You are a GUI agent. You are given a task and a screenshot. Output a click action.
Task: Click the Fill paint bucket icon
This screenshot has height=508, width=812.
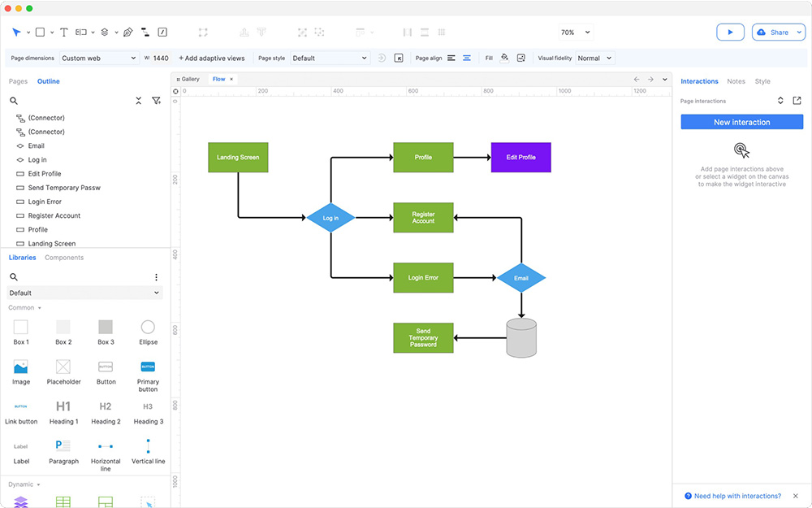click(504, 58)
